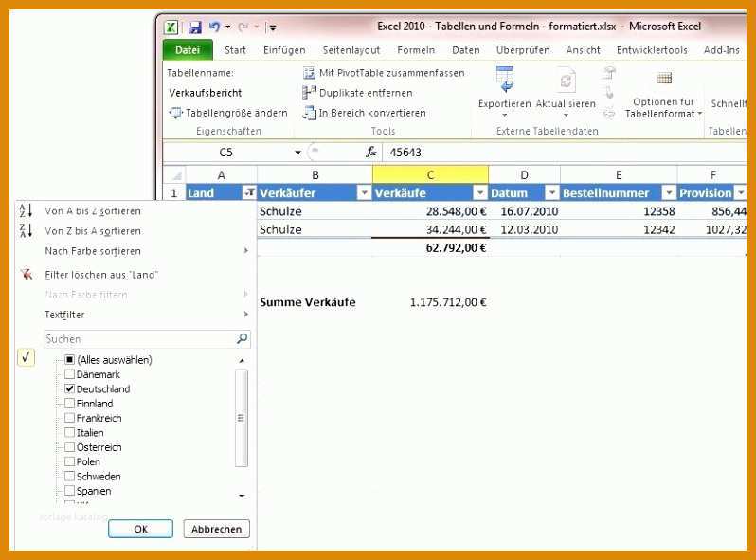The width and height of the screenshot is (756, 560).
Task: Click Duplikate entfernen
Action: (357, 93)
